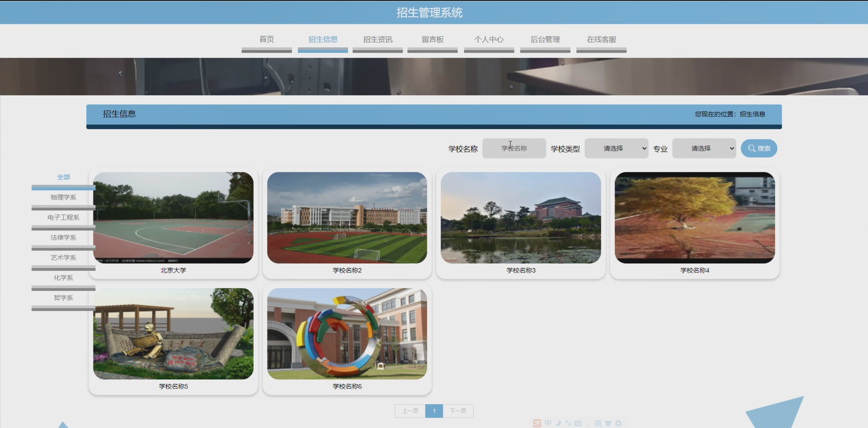Click the IME logo icon in floating toolbar
Image resolution: width=868 pixels, height=428 pixels.
coord(537,423)
